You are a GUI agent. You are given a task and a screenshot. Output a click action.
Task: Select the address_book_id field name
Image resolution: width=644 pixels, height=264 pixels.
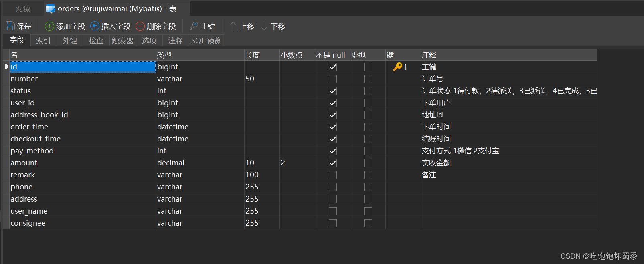click(x=83, y=115)
